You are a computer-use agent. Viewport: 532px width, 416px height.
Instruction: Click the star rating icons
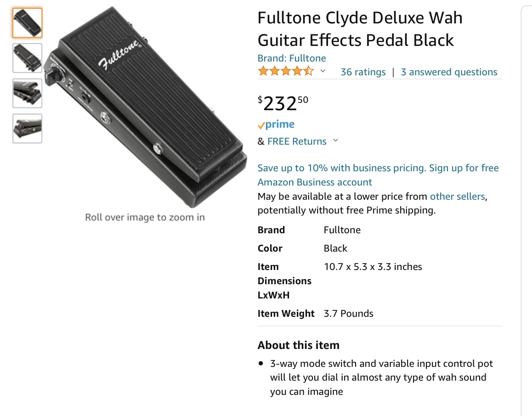pos(286,72)
